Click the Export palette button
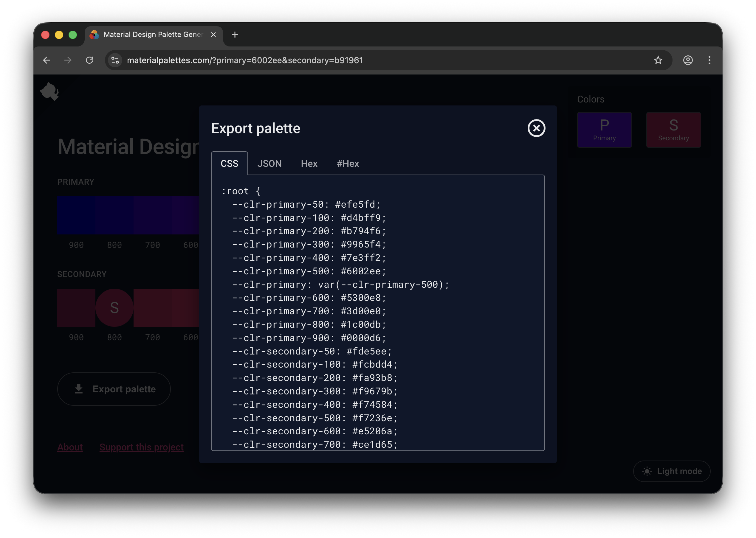The height and width of the screenshot is (538, 756). pos(114,389)
